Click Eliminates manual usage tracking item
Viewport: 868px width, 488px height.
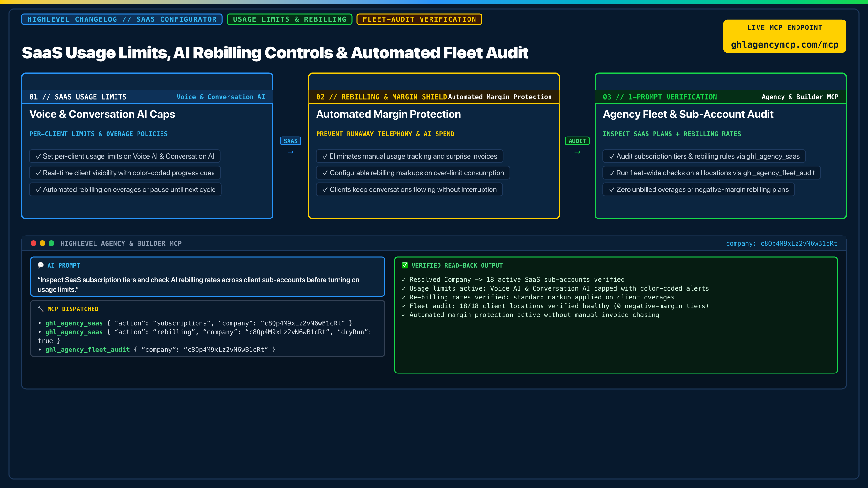409,156
